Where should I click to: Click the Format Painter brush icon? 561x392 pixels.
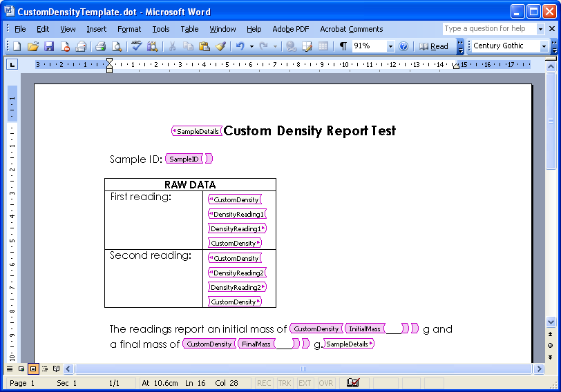[x=220, y=46]
